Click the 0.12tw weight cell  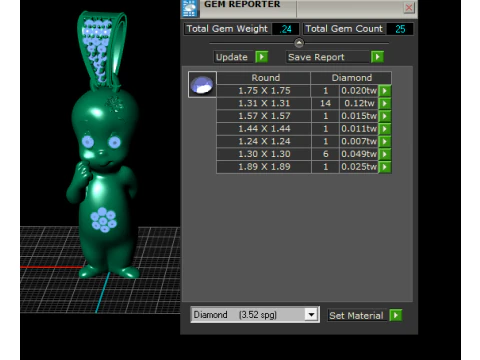[359, 103]
